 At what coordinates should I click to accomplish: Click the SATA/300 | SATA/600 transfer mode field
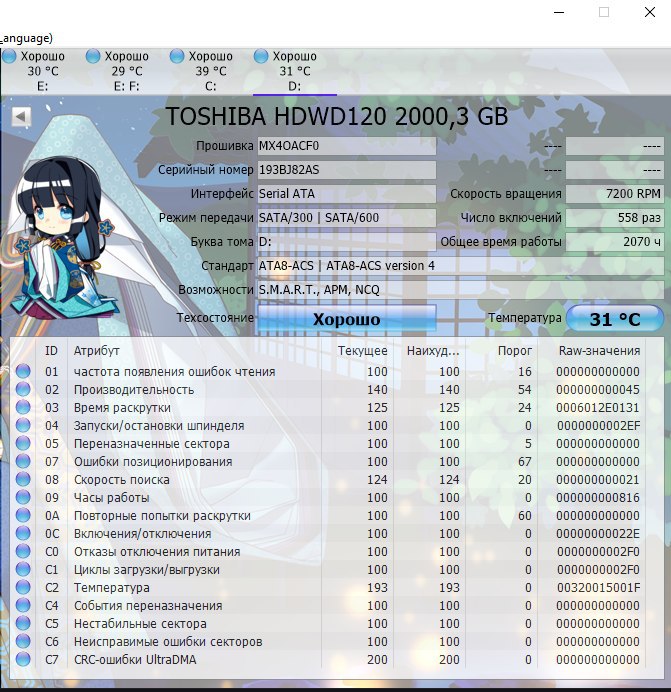347,218
